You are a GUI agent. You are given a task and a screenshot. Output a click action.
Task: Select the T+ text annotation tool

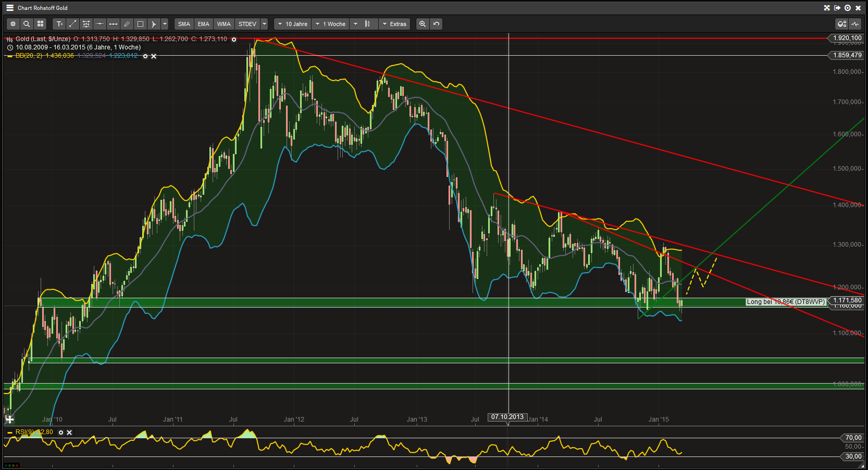pos(59,24)
